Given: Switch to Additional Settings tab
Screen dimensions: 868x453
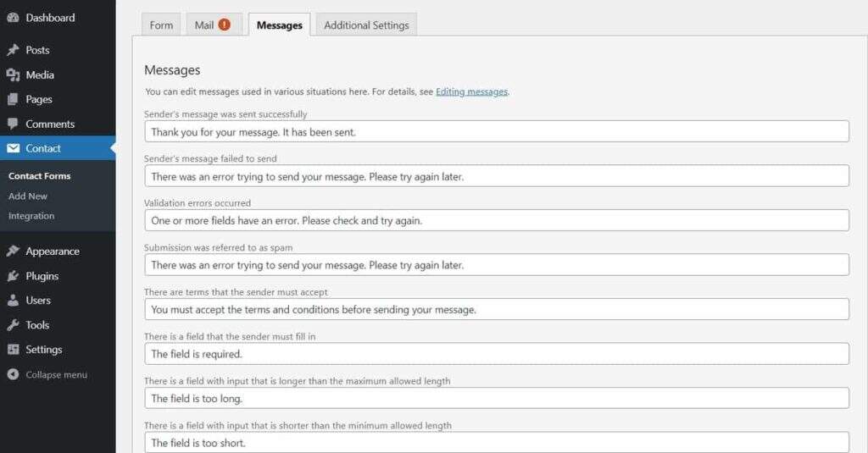Looking at the screenshot, I should (x=366, y=25).
